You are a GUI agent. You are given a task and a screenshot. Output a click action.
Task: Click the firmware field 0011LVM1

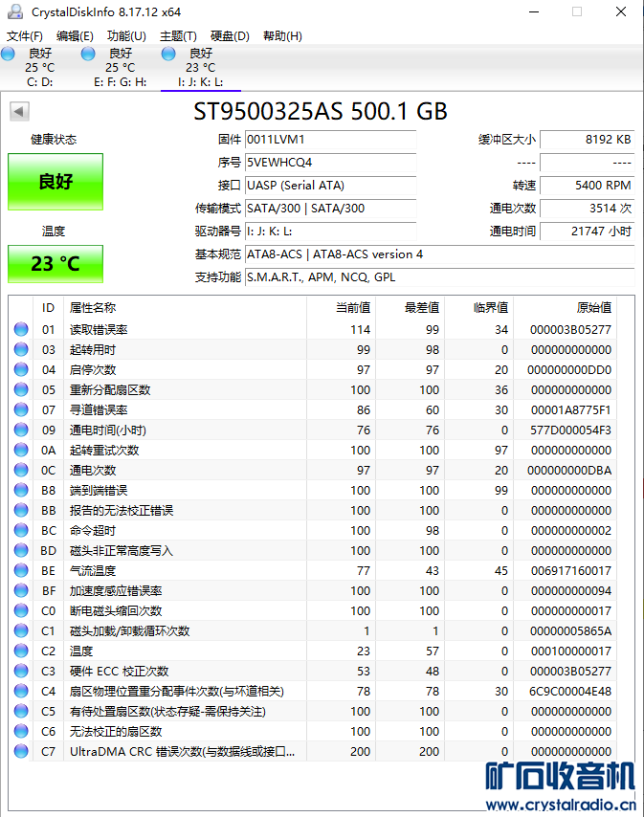(x=330, y=140)
